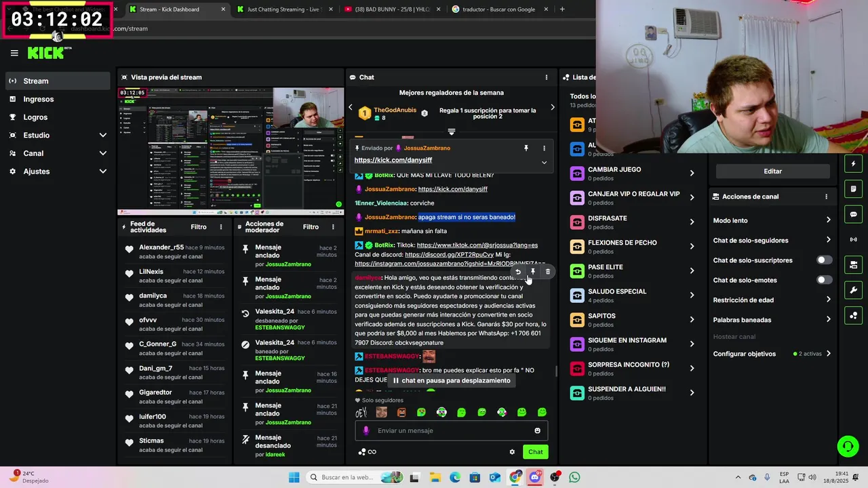
Task: Open Chat de solo-seguidores settings
Action: click(772, 240)
